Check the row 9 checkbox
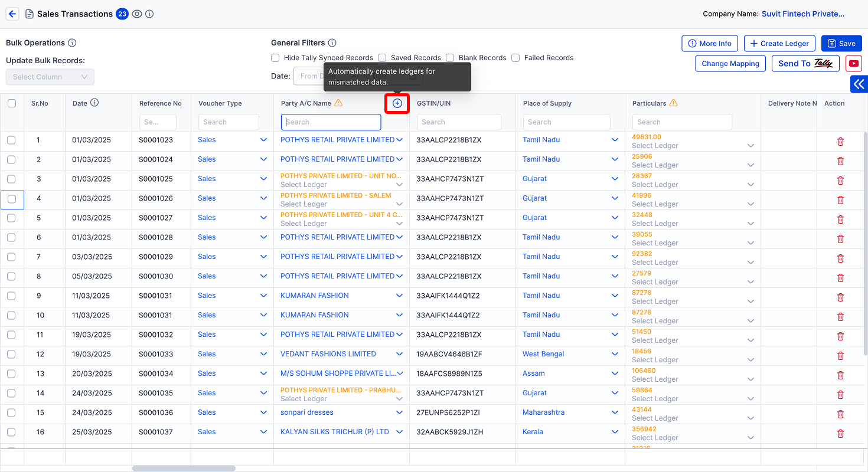Screen dimensions: 868x472 [x=11, y=296]
